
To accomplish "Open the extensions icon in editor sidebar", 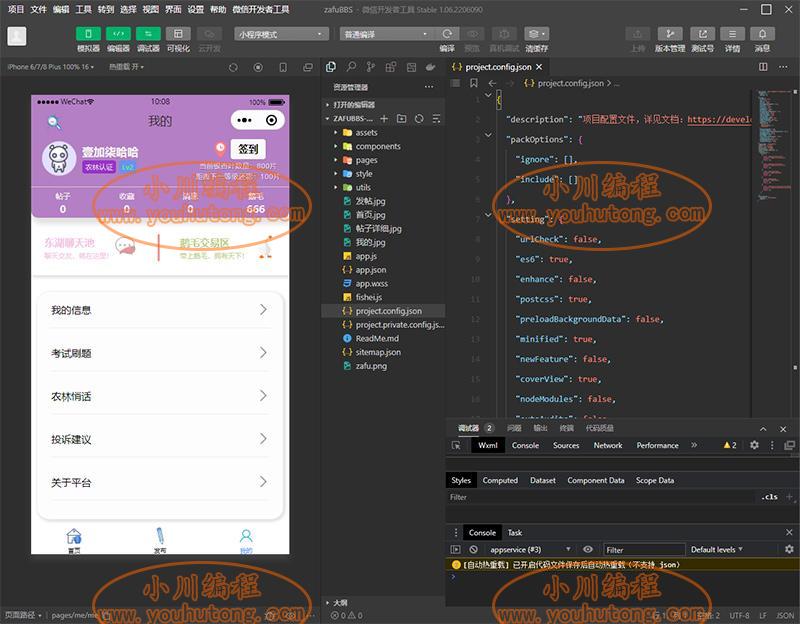I will tap(391, 67).
